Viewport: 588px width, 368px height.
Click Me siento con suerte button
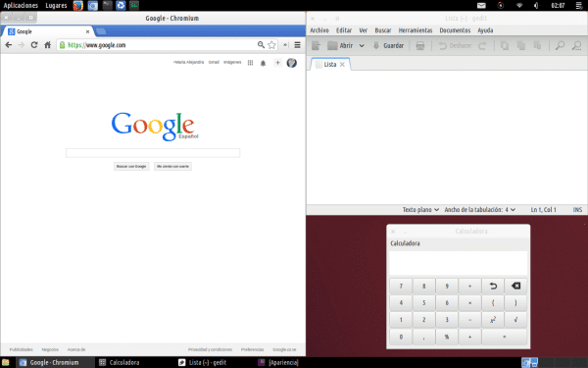172,167
